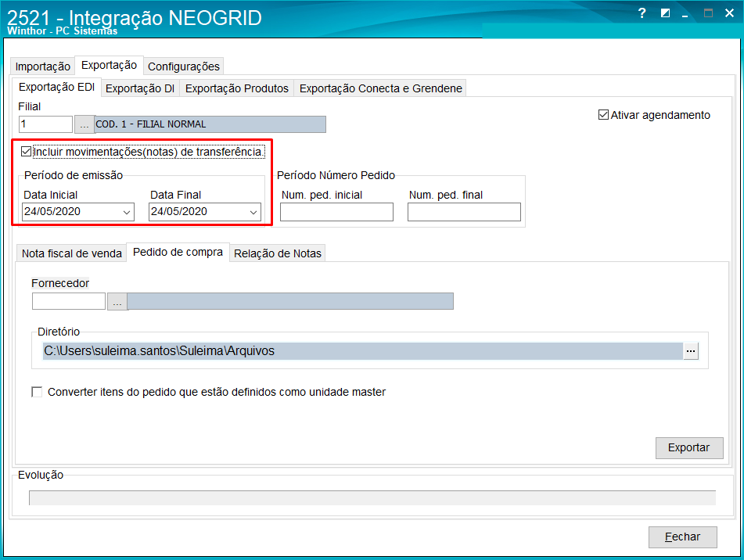This screenshot has height=560, width=744.
Task: Click the Num. ped. final field
Action: point(464,212)
